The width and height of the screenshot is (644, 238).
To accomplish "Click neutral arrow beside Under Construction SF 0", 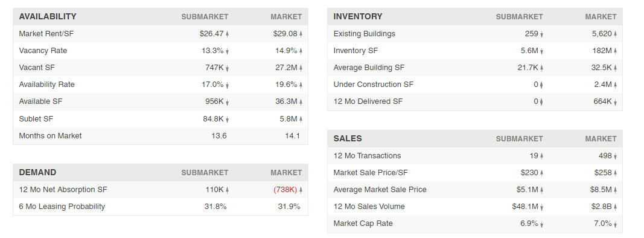I will [541, 85].
